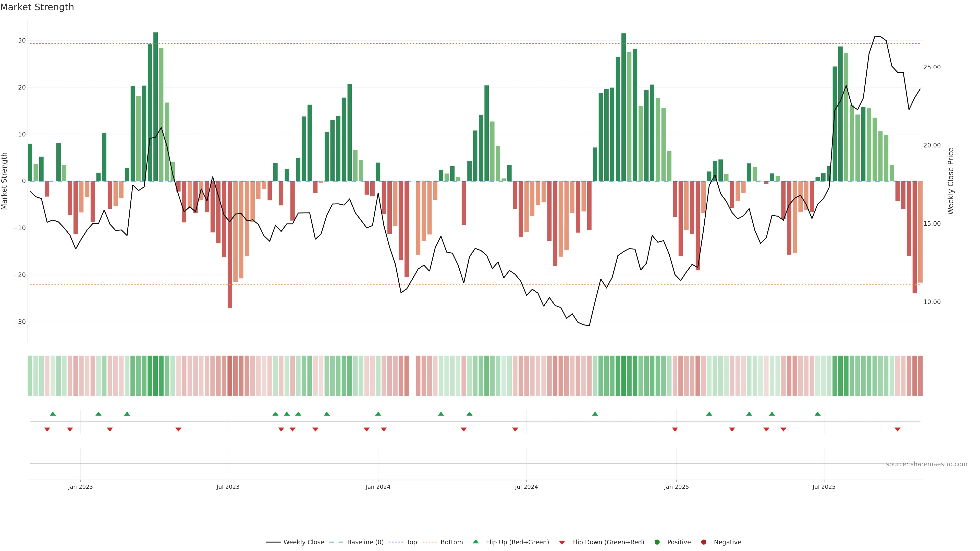Click the leftmost red flip-down triangle marker
Image resolution: width=980 pixels, height=551 pixels.
pyautogui.click(x=47, y=429)
